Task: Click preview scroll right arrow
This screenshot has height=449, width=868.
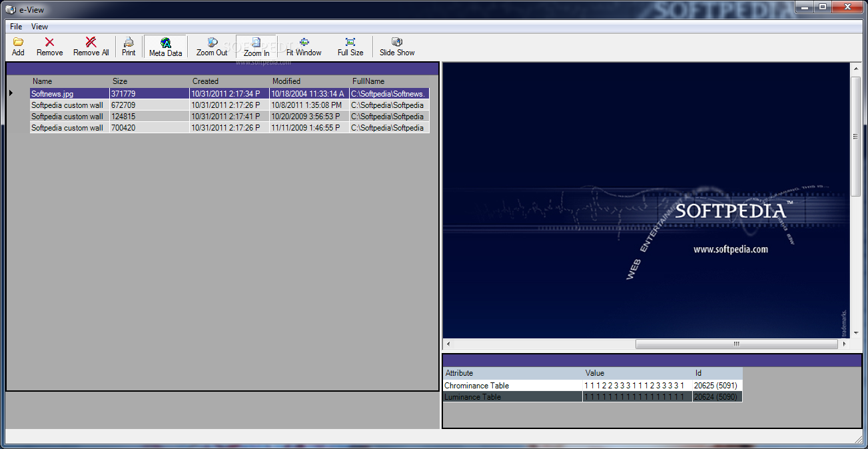Action: click(845, 344)
